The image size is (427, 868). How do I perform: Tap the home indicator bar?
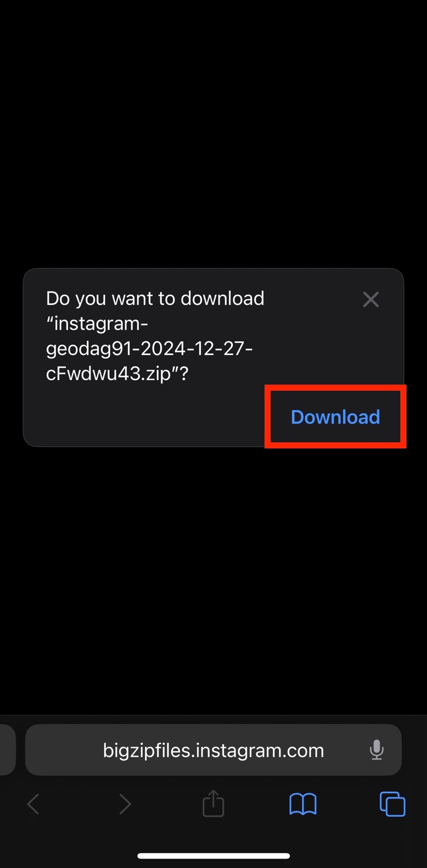pyautogui.click(x=214, y=855)
